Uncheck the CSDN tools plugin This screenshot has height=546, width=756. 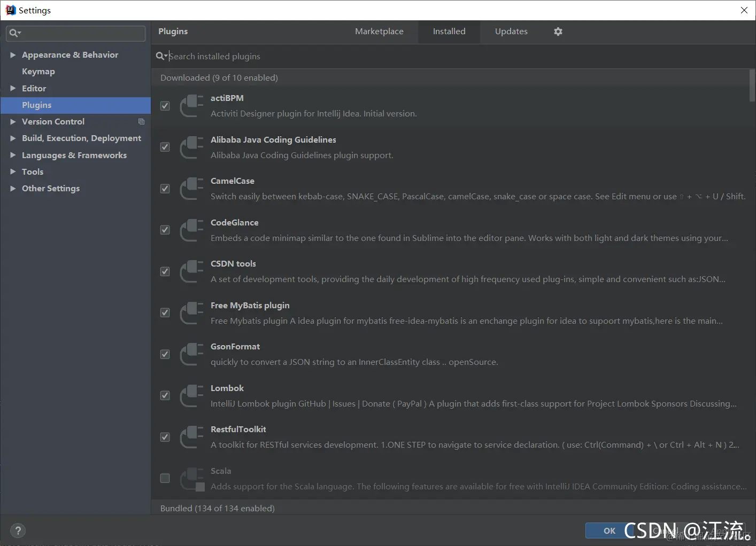pos(165,271)
